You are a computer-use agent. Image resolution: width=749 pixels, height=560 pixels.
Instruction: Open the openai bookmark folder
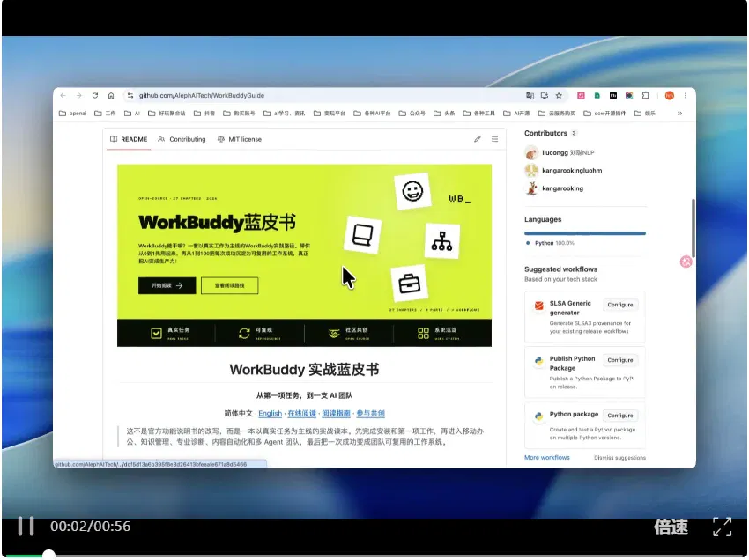click(72, 114)
